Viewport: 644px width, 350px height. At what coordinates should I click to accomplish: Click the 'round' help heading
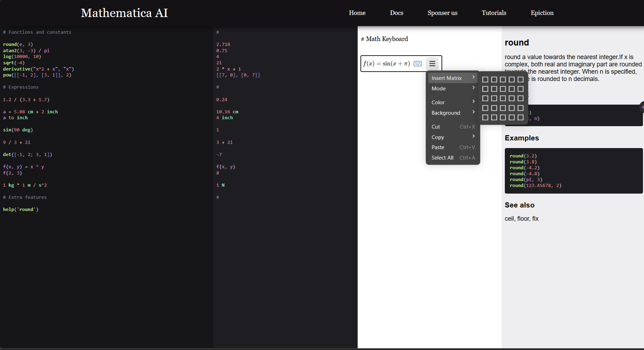pyautogui.click(x=517, y=42)
